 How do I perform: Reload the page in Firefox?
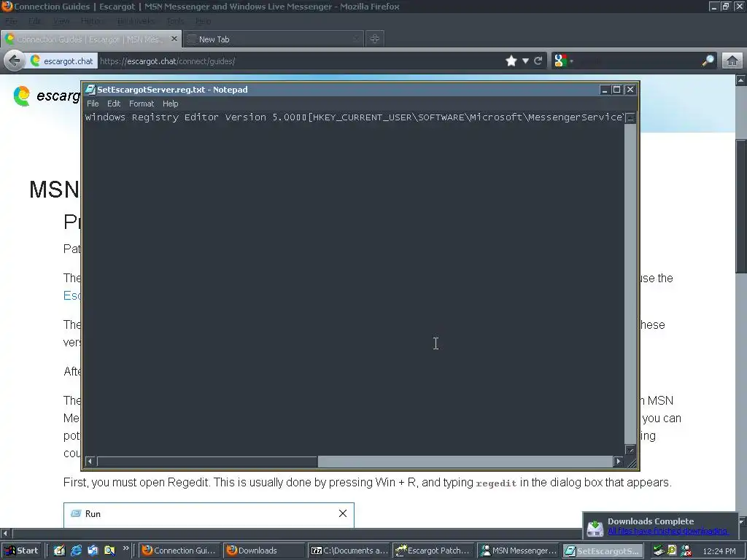coord(538,61)
